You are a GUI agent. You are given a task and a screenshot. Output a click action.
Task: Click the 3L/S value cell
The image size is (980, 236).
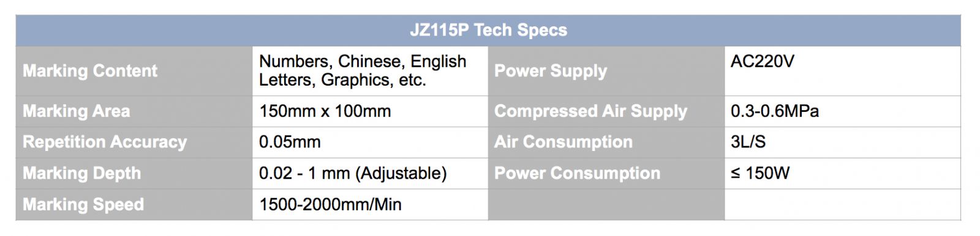(x=842, y=142)
